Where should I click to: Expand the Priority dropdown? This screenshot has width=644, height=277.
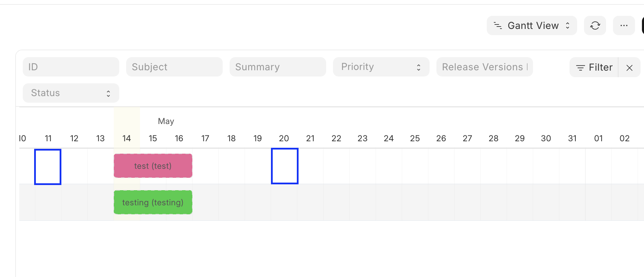click(381, 67)
